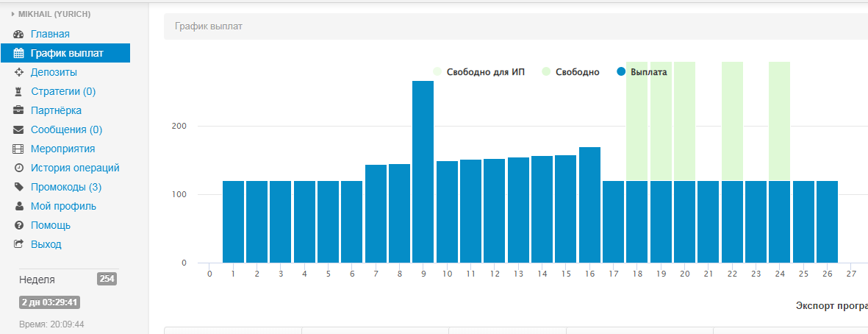The width and height of the screenshot is (868, 334).
Task: Click the Экспорт программы link
Action: click(831, 305)
